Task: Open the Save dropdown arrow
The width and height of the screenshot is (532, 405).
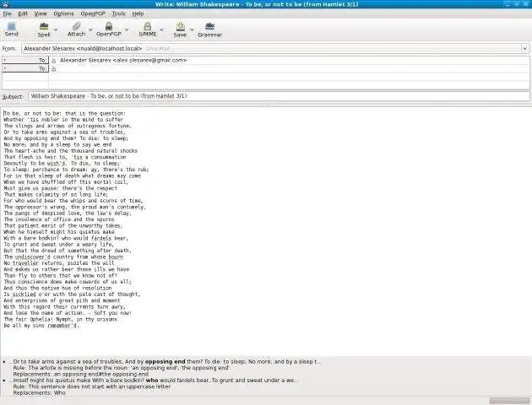Action: [192, 30]
